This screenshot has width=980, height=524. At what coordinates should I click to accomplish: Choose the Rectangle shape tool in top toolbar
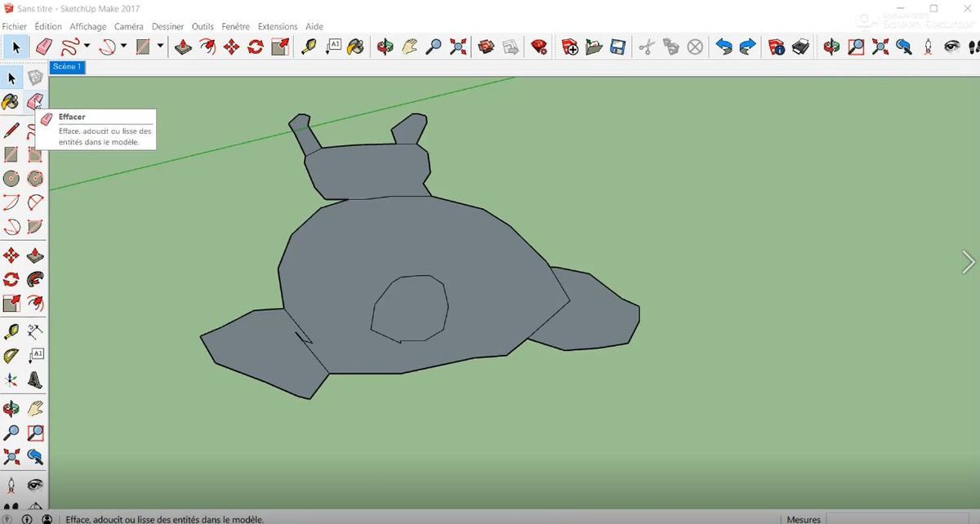[x=144, y=47]
